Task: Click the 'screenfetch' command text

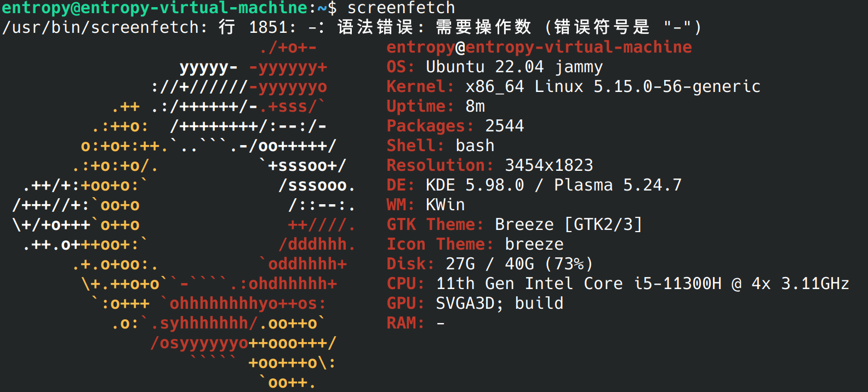Action: 401,8
